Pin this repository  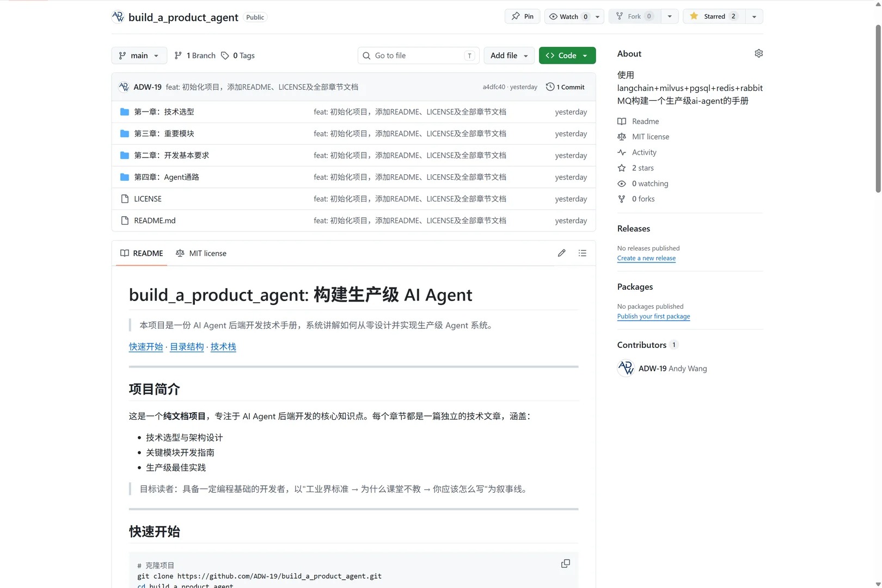523,16
